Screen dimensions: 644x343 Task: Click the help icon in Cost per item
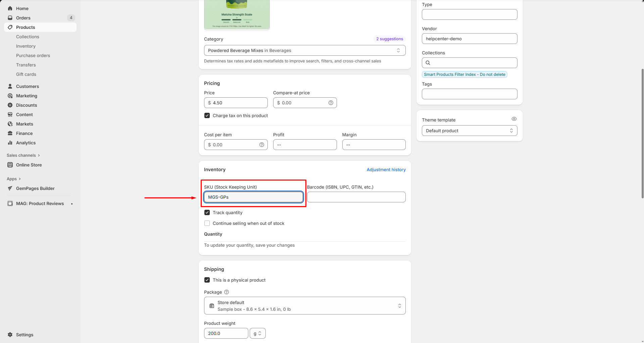click(x=261, y=145)
